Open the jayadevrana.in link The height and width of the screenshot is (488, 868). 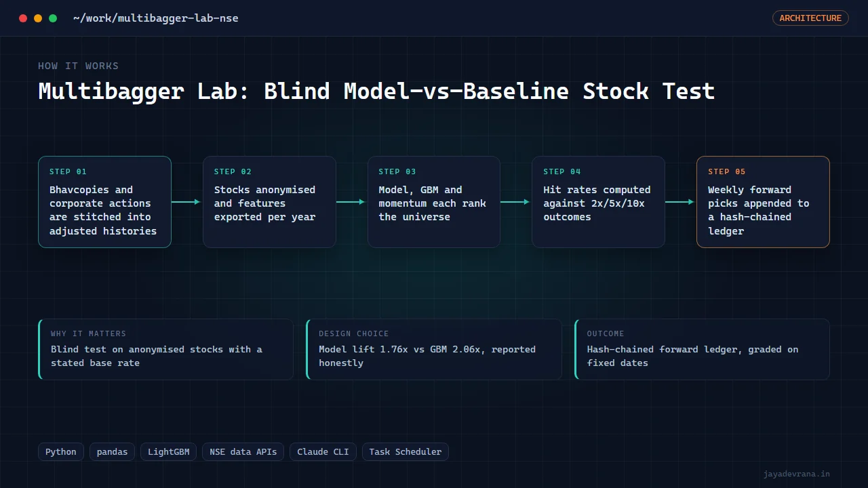click(797, 474)
